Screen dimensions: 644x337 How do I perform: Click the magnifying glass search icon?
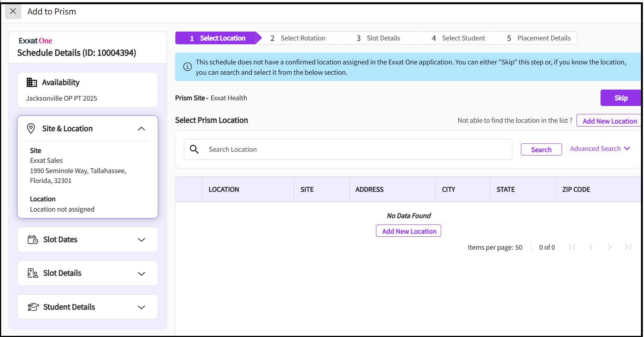tap(194, 149)
